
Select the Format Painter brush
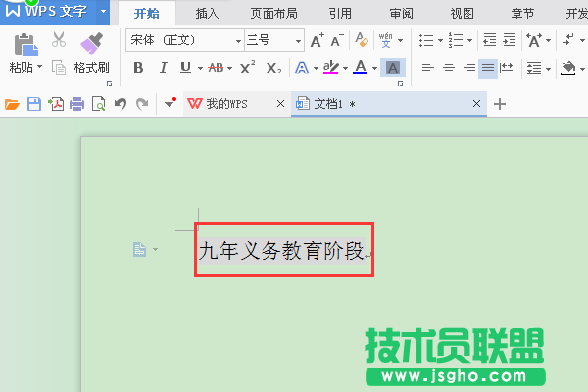(x=92, y=43)
